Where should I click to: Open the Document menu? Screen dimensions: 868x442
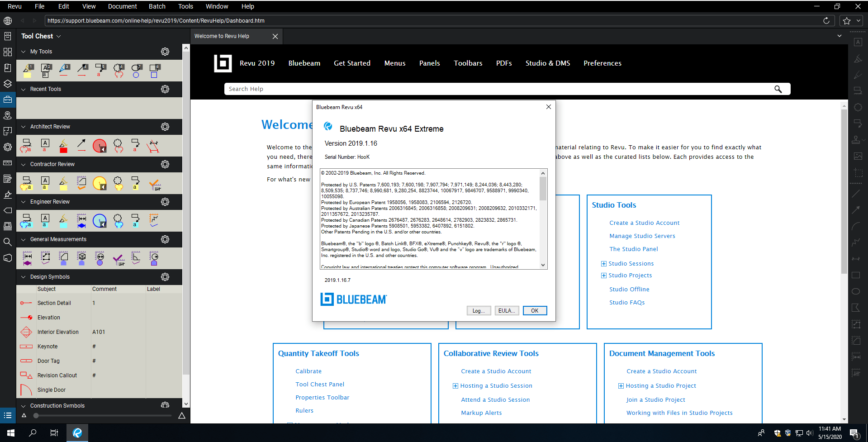pos(122,6)
